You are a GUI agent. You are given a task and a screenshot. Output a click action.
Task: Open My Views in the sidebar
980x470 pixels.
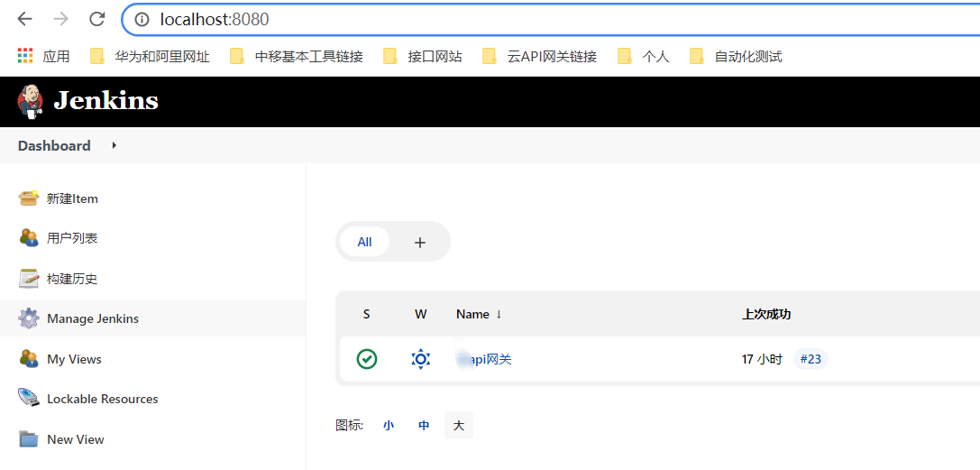pyautogui.click(x=74, y=359)
